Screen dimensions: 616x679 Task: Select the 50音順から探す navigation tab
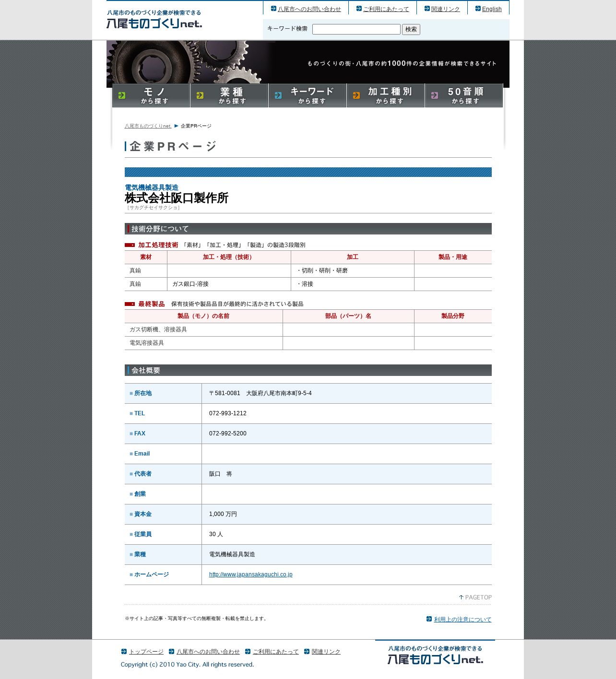pos(464,95)
